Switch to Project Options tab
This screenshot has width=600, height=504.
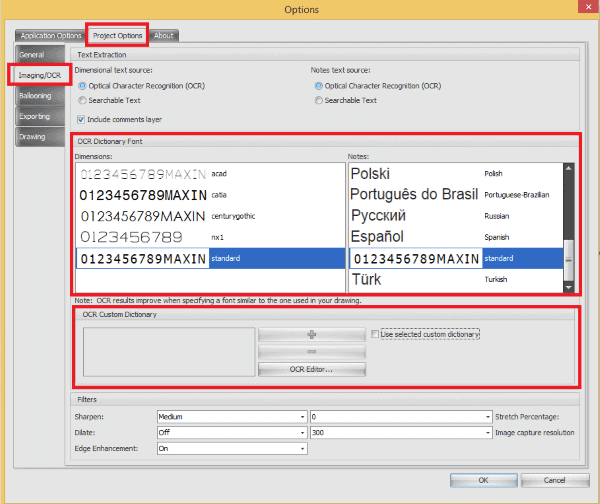tap(117, 36)
